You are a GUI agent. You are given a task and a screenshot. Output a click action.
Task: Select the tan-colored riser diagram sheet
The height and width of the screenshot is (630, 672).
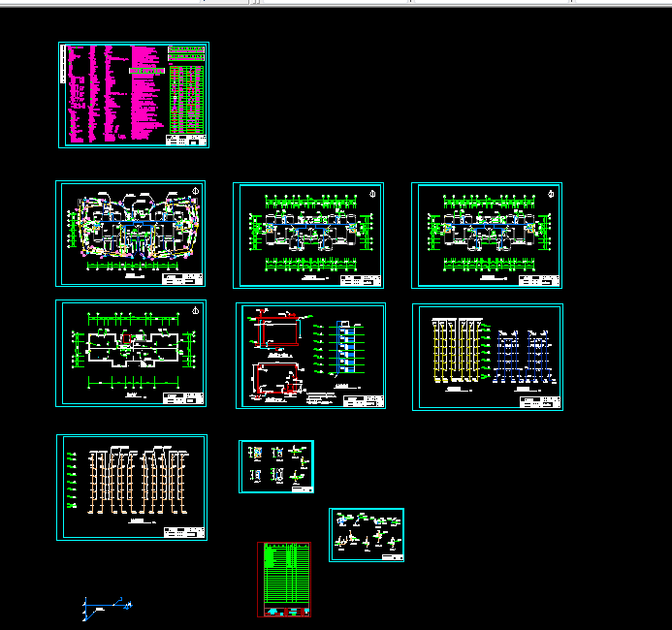pos(132,488)
